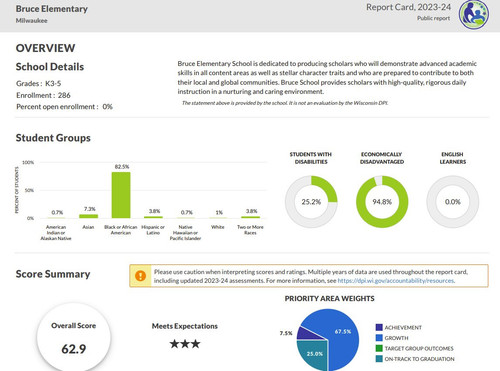Click the Students with Disabilities donut chart
Image resolution: width=500 pixels, height=371 pixels.
(x=311, y=202)
